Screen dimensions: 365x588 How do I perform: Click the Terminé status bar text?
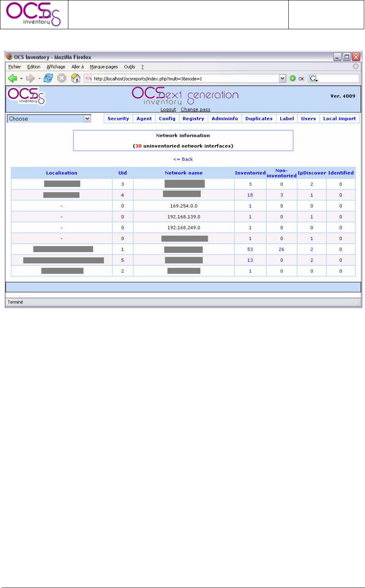click(15, 302)
